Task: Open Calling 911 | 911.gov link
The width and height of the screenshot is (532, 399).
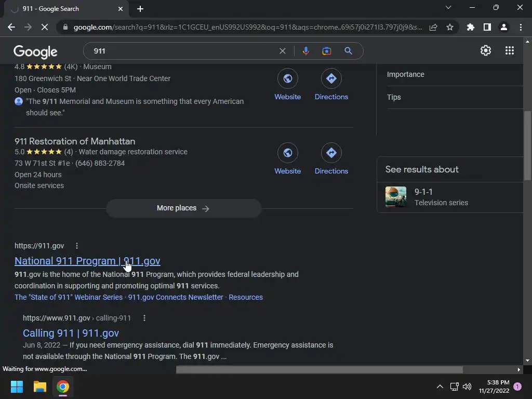Action: [71, 333]
